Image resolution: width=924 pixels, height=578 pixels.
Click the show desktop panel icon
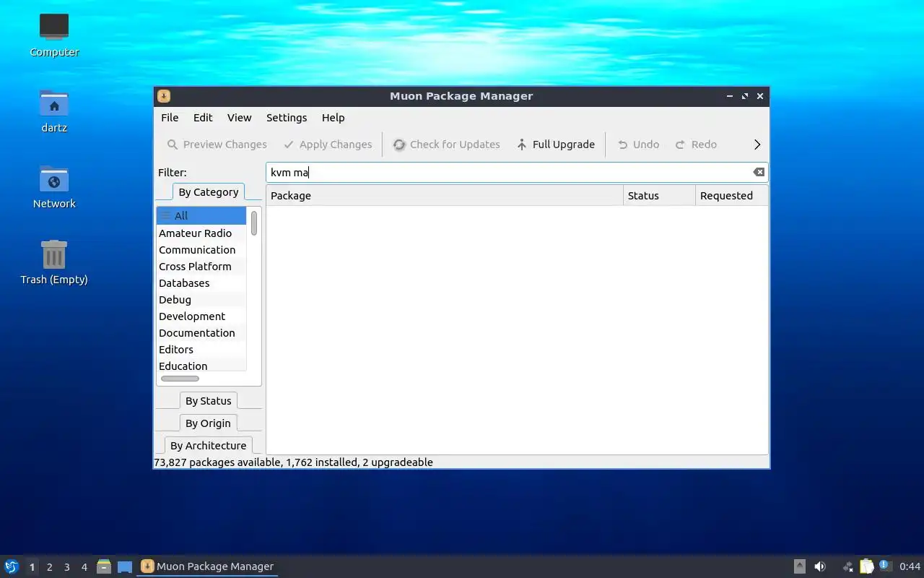(x=125, y=567)
